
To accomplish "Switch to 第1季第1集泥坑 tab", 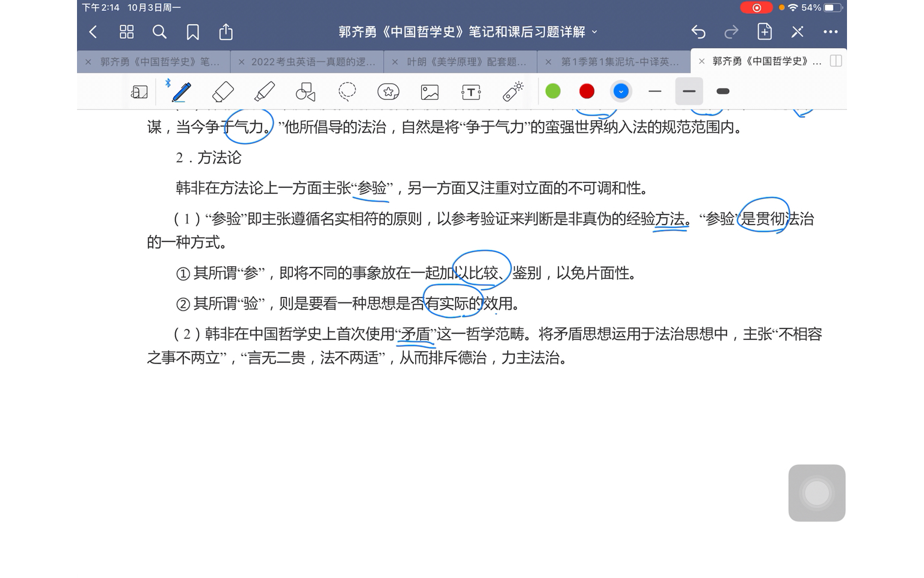I will pyautogui.click(x=620, y=61).
